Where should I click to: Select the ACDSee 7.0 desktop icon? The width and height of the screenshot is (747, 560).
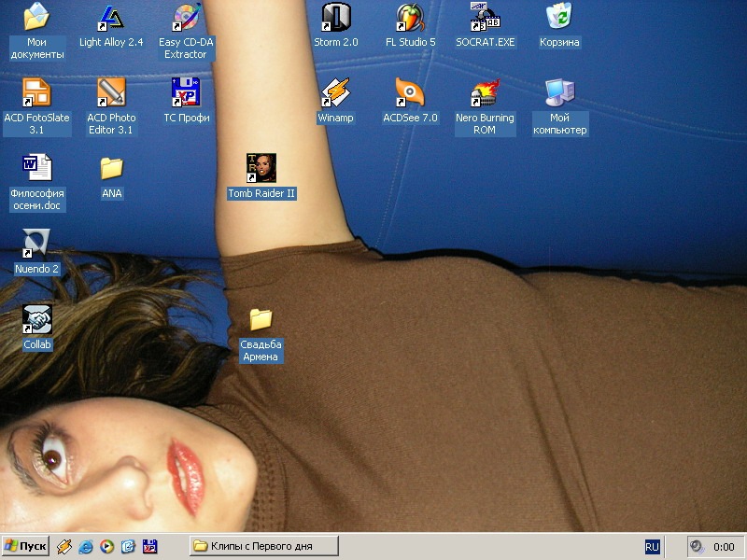pos(410,93)
